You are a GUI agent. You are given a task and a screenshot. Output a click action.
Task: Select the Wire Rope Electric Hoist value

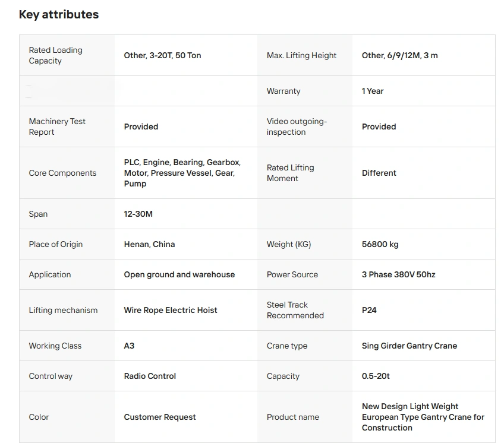[x=171, y=310]
